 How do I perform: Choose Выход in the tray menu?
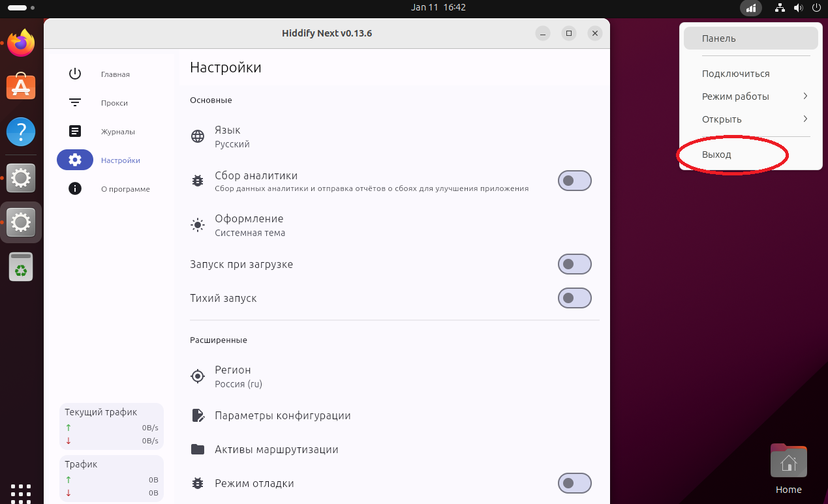click(750, 155)
